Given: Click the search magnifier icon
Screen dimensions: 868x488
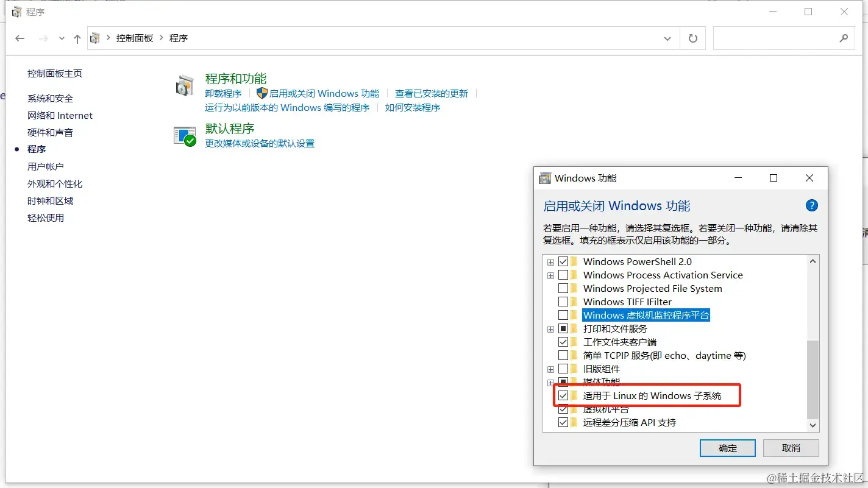Looking at the screenshot, I should [844, 38].
